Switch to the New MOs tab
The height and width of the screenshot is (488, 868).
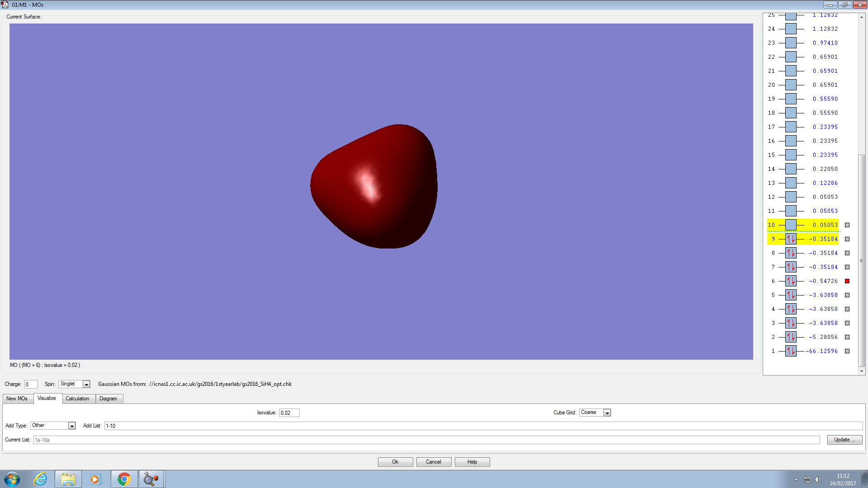point(17,399)
